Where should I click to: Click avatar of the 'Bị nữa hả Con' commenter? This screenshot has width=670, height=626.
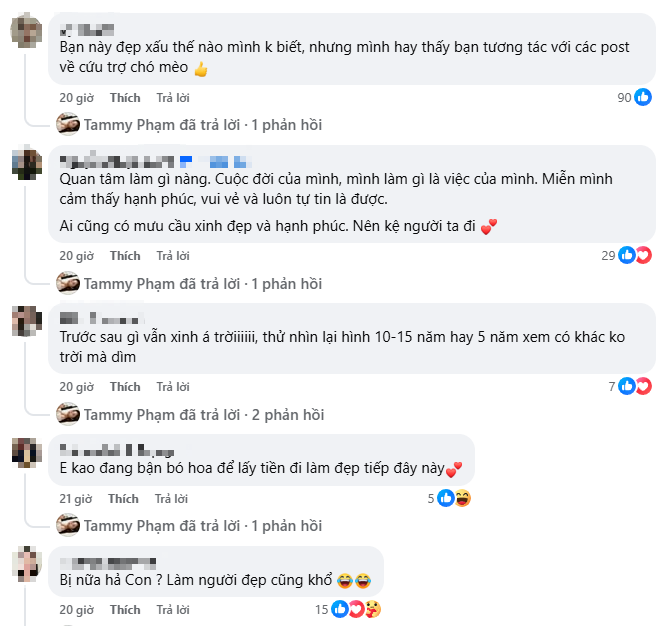25,563
